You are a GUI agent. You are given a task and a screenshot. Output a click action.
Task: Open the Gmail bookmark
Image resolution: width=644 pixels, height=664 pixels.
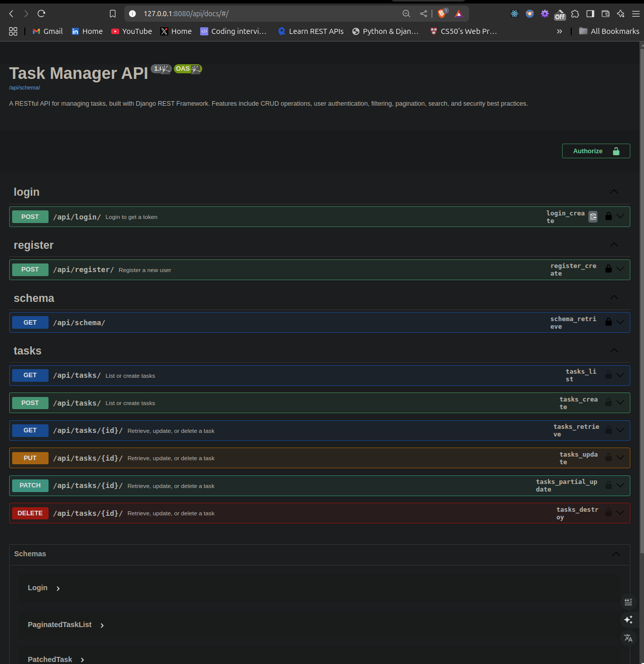tap(48, 31)
